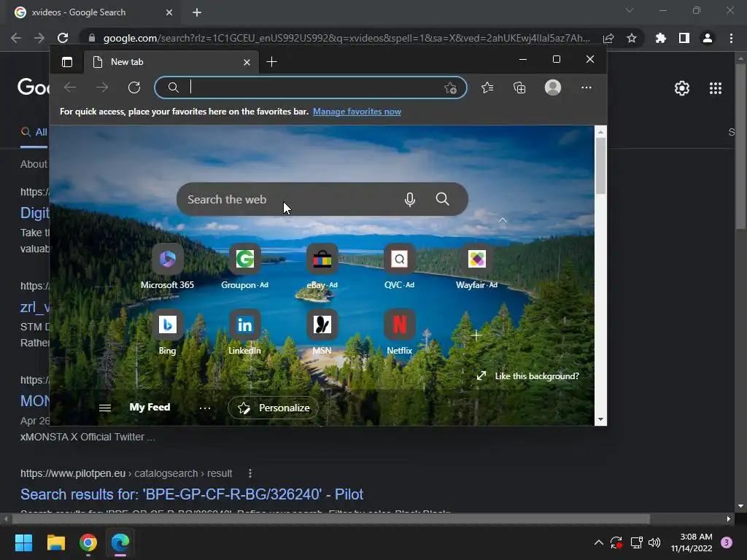The image size is (747, 560).
Task: Open File Explorer from taskbar
Action: 55,542
